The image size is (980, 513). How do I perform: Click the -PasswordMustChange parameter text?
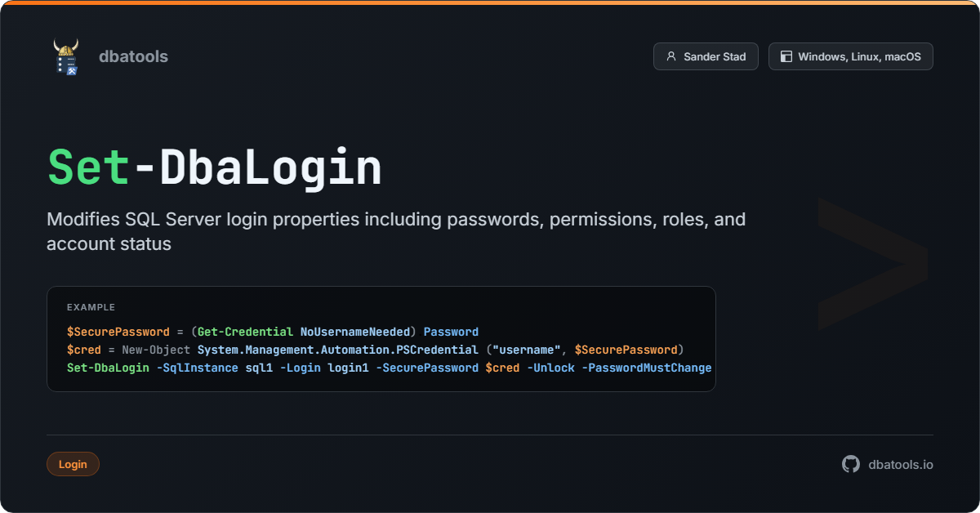[x=647, y=368]
